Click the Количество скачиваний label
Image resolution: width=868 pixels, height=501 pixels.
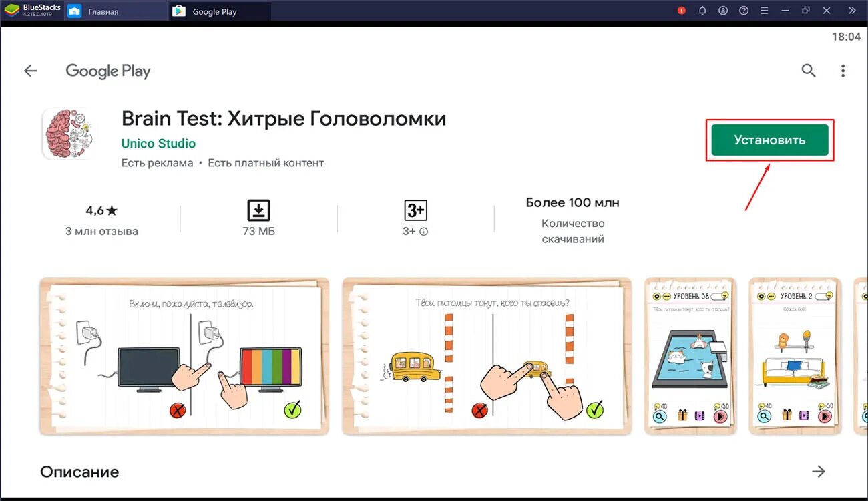point(573,231)
